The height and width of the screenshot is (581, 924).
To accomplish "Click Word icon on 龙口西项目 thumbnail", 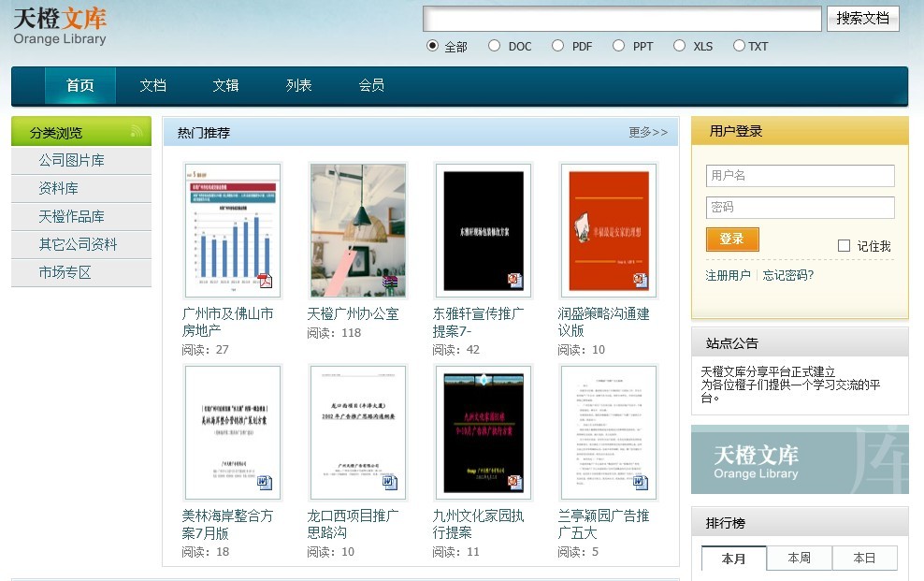I will [x=390, y=483].
